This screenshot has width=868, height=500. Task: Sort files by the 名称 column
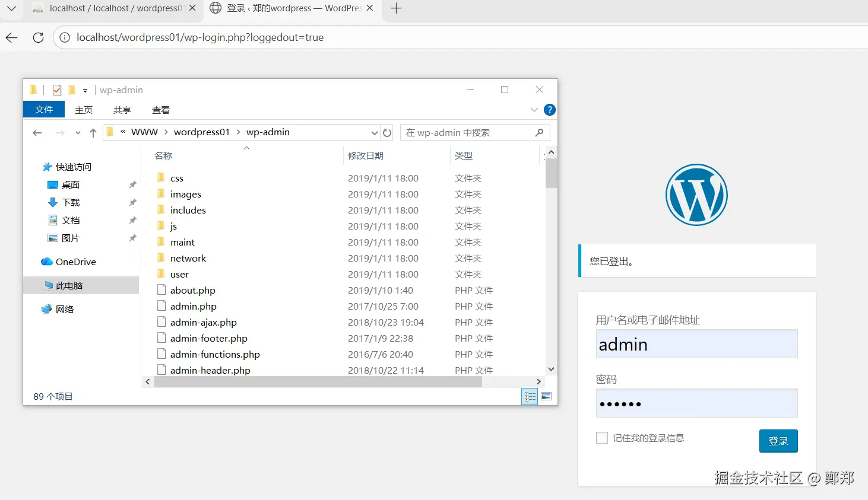point(163,156)
